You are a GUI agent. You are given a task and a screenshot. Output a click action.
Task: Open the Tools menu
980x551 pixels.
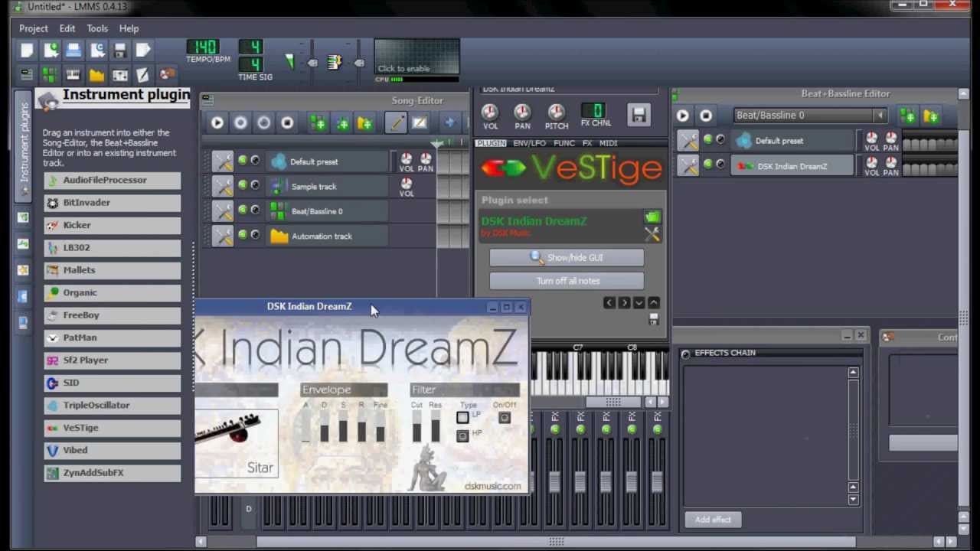97,28
